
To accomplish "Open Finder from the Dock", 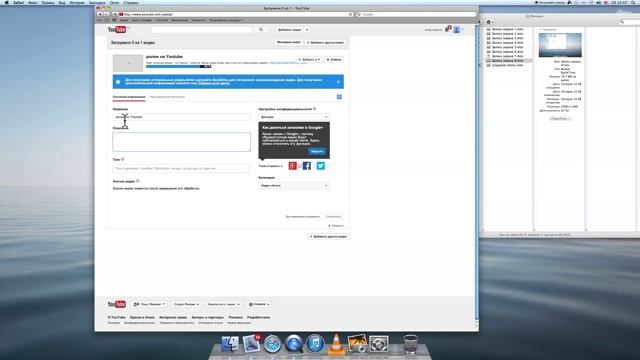I will coord(230,344).
